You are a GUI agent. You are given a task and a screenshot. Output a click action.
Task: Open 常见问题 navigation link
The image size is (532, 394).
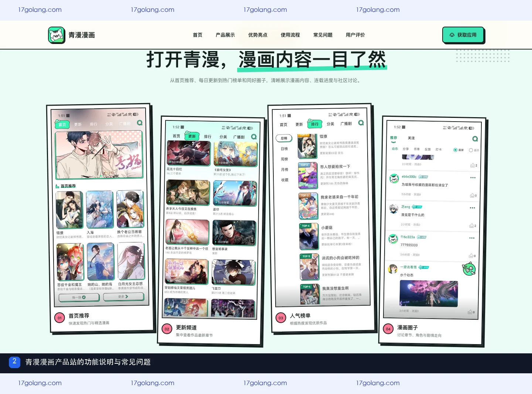tap(323, 35)
